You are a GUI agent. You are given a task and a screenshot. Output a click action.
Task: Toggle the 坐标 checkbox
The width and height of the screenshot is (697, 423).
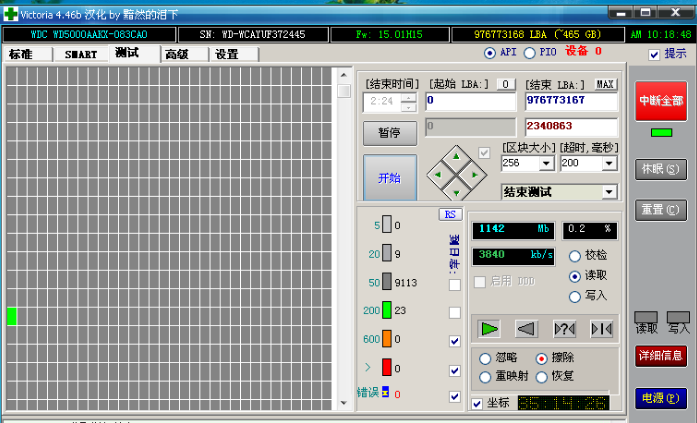[x=478, y=403]
